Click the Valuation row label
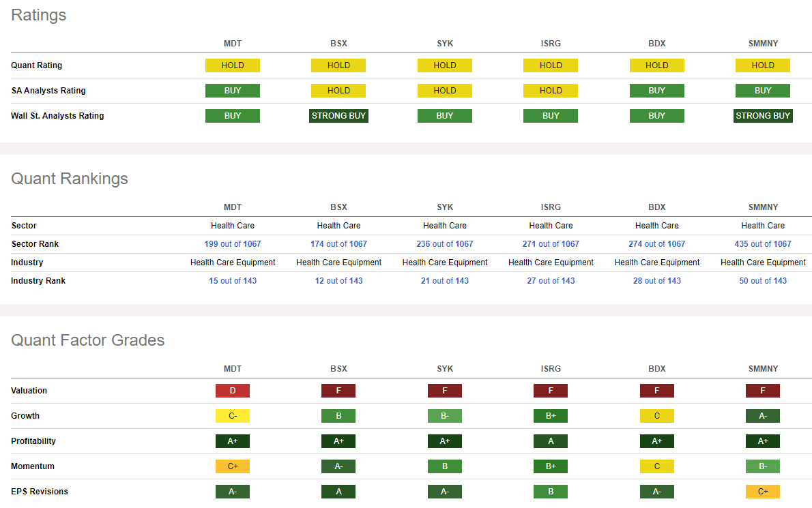Image resolution: width=812 pixels, height=508 pixels. pos(29,391)
